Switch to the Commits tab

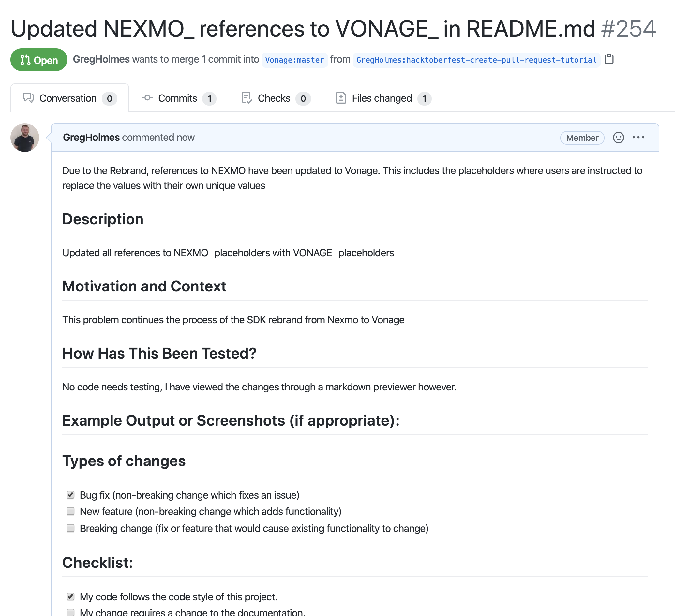coord(179,98)
